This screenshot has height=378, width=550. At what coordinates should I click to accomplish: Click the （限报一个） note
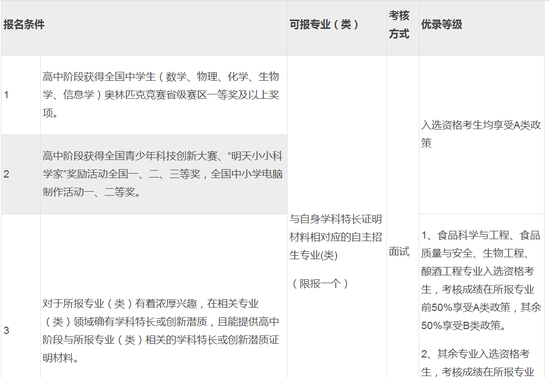coord(319,283)
